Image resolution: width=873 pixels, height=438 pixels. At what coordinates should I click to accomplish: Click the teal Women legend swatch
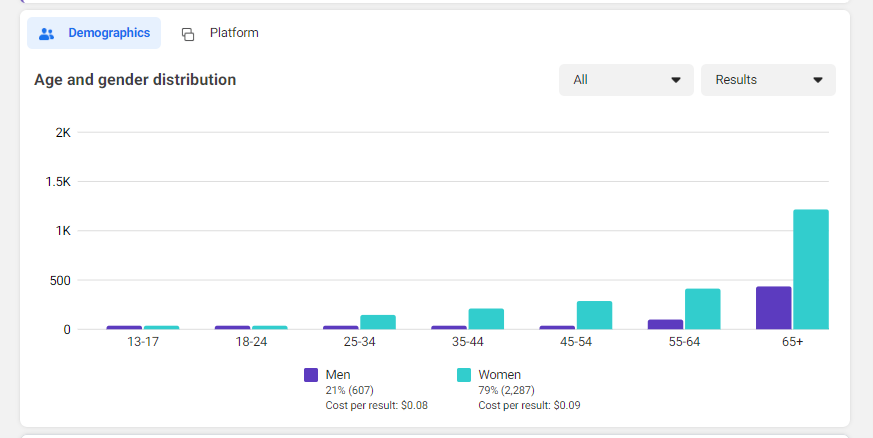pyautogui.click(x=464, y=375)
